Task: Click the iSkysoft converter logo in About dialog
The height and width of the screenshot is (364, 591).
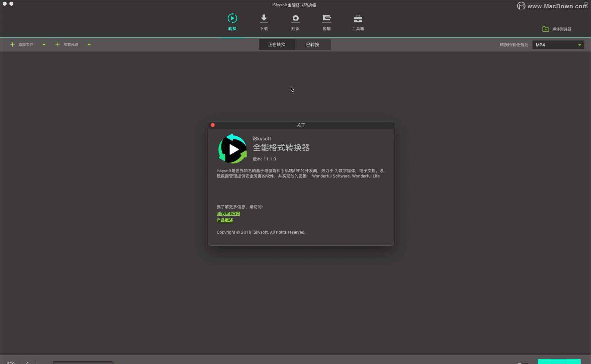Action: coord(232,149)
